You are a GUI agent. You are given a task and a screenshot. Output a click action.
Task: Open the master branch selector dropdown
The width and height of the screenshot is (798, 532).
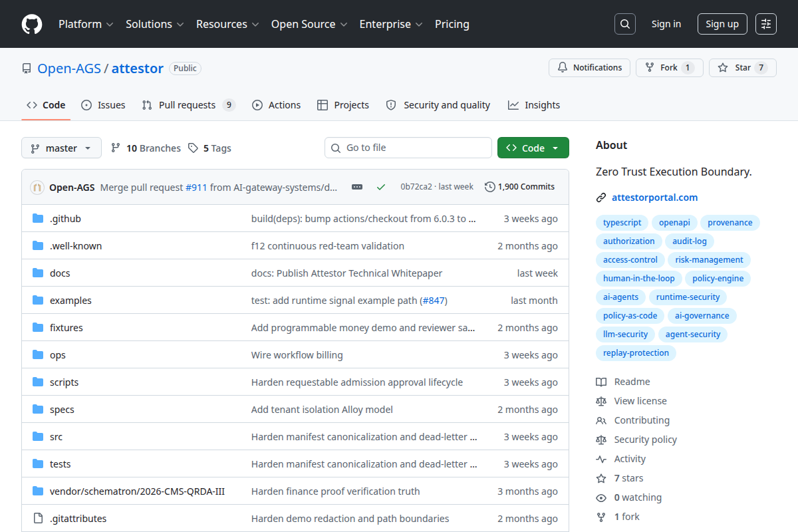tap(61, 148)
